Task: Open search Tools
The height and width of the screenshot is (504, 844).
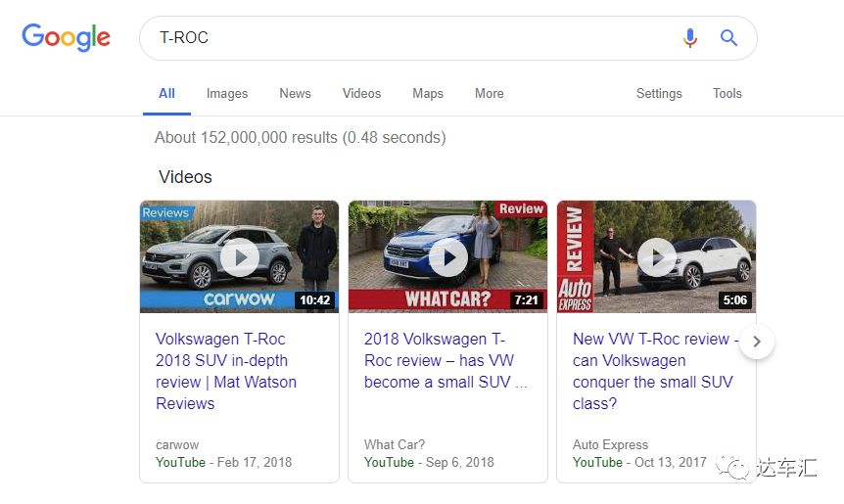Action: pos(727,94)
